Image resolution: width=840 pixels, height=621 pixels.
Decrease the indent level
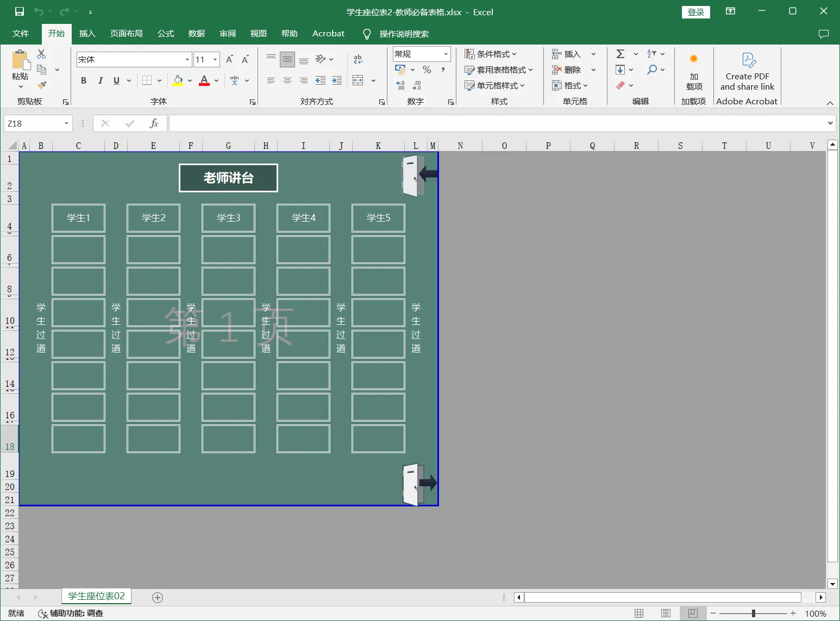[321, 80]
